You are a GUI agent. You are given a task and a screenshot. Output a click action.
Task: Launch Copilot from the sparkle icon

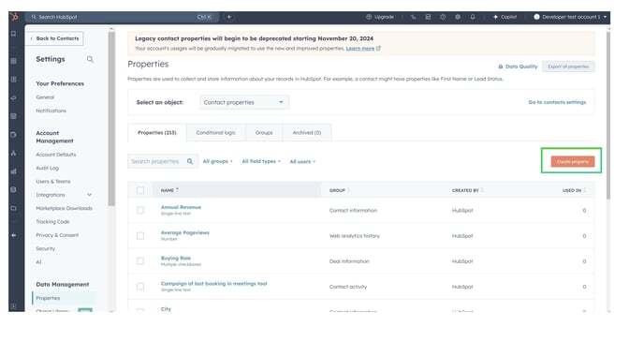point(495,17)
